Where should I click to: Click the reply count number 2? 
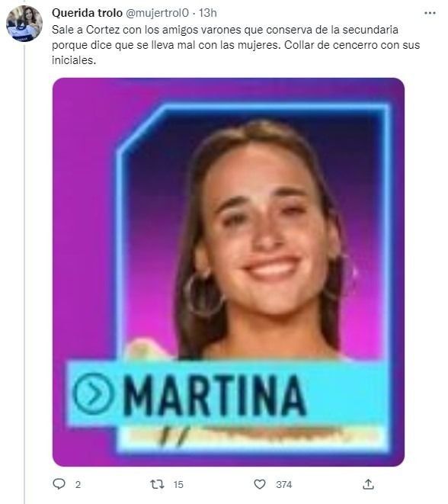coord(78,484)
